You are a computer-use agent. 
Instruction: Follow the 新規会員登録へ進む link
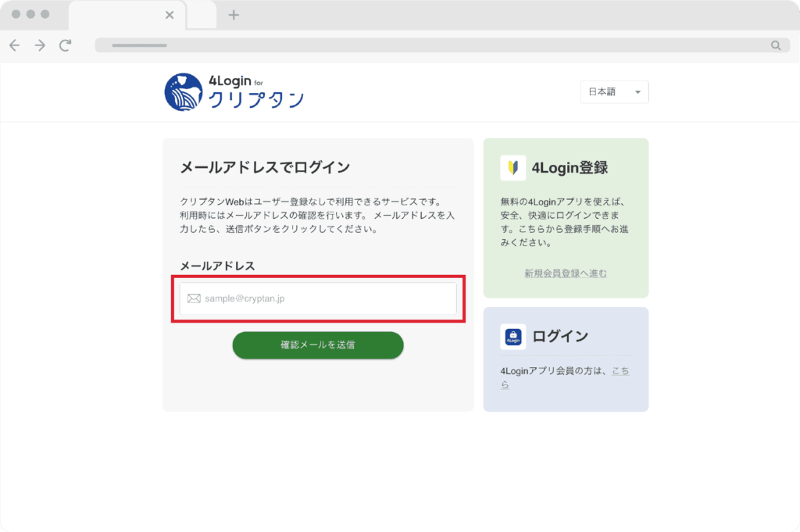(566, 273)
